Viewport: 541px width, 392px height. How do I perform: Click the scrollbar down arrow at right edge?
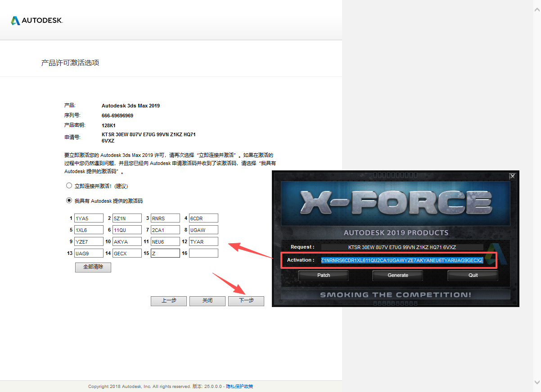(x=536, y=382)
